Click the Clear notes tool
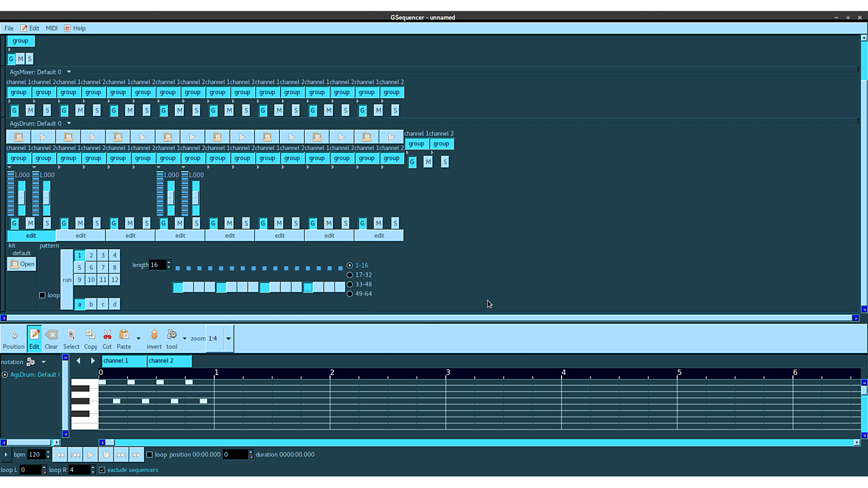The image size is (868, 488). pos(51,339)
